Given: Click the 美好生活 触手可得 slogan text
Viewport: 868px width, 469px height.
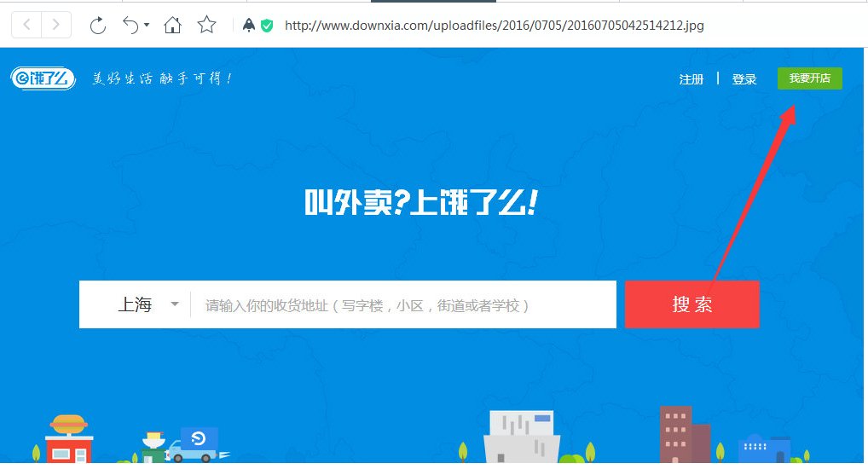Looking at the screenshot, I should coord(161,78).
